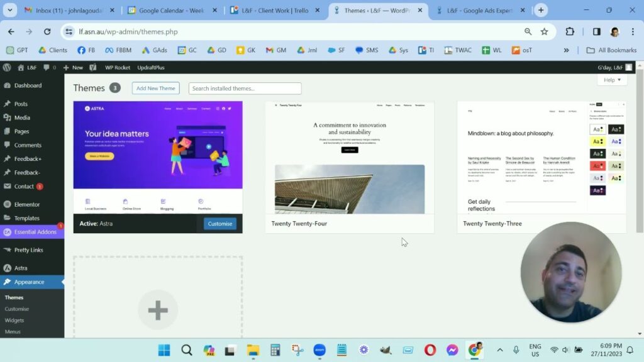Viewport: 644px width, 362px height.
Task: Focus the Search installed themes field
Action: 245,88
